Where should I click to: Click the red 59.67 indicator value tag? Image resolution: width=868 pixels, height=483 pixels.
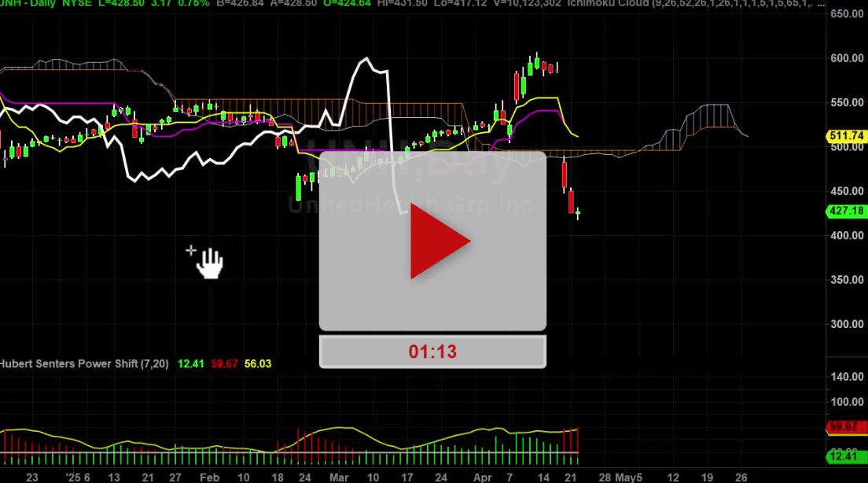847,426
